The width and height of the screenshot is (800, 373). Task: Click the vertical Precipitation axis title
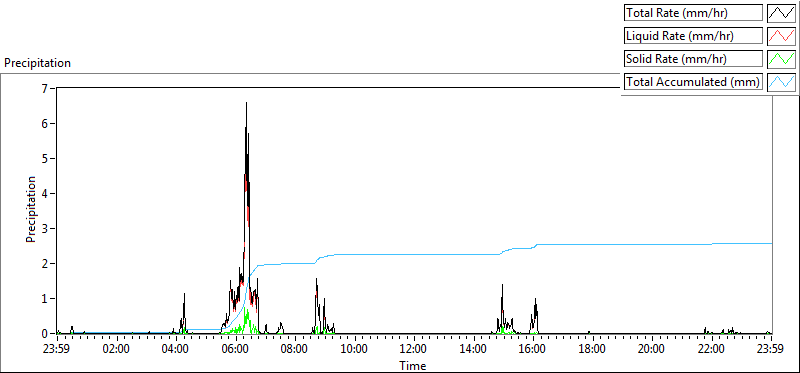click(31, 209)
